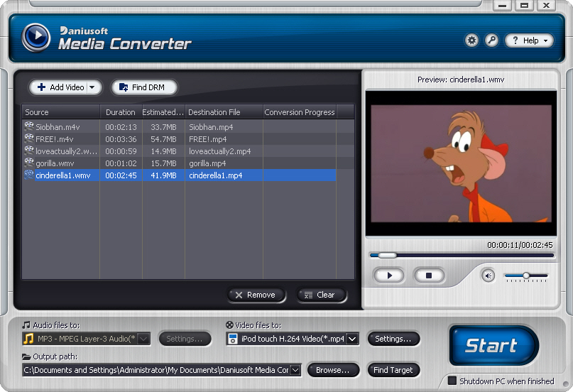Start the conversion
Screen dimensions: 573x392
pos(493,345)
